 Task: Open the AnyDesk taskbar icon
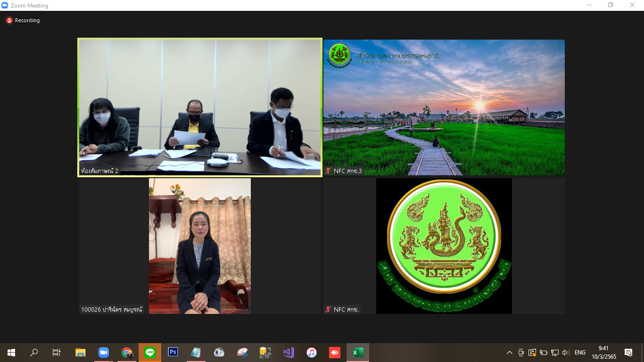335,353
